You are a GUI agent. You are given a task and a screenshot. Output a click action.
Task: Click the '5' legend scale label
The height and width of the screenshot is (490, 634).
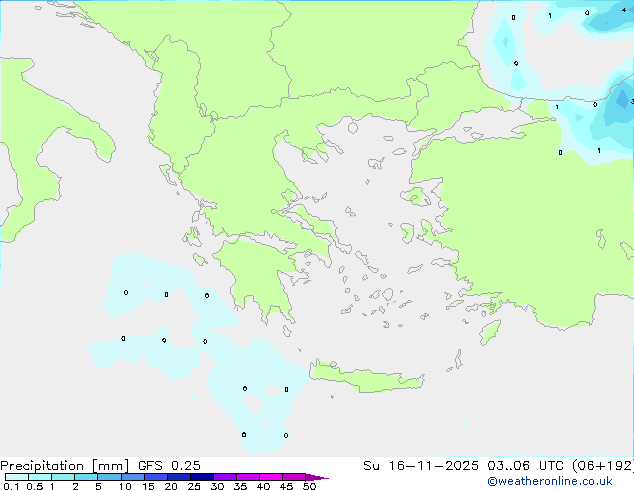pos(98,486)
